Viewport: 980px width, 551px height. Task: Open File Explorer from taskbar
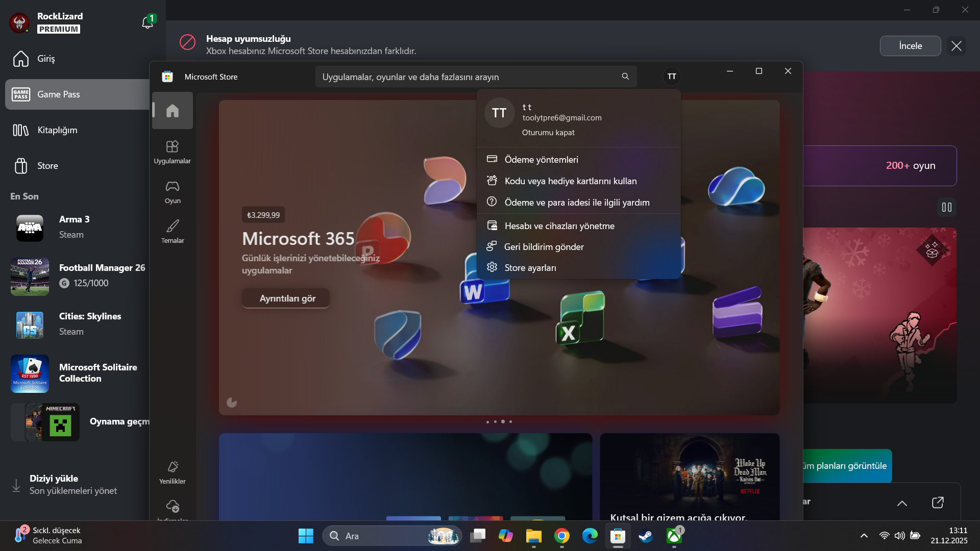534,536
